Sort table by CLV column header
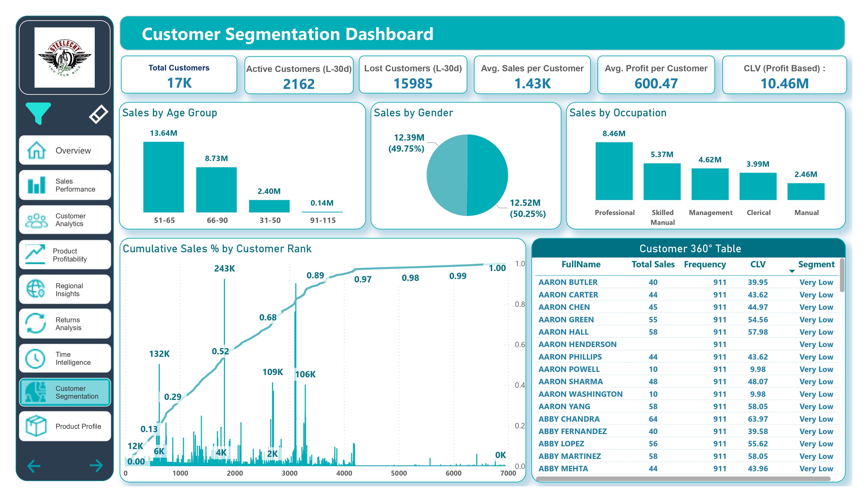The image size is (868, 502). click(757, 264)
